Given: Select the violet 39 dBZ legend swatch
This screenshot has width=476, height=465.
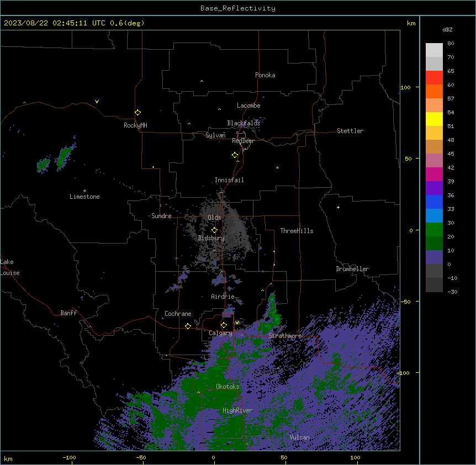Looking at the screenshot, I should coord(434,188).
